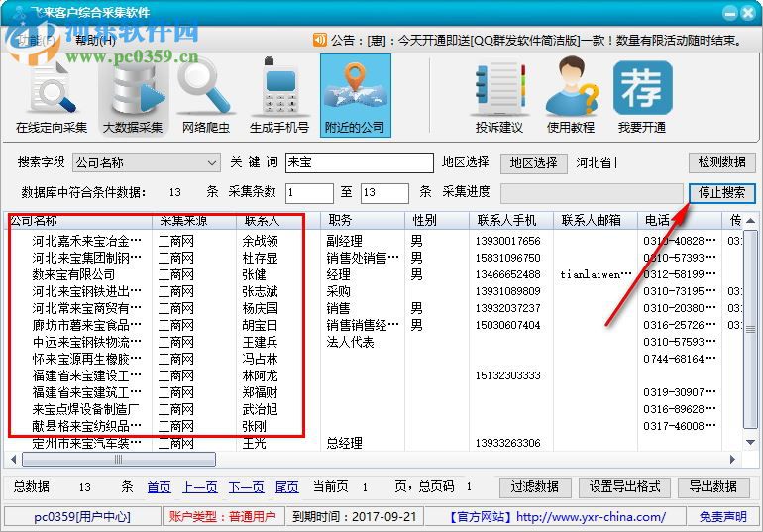Sort by 性别 column header

coord(437,220)
